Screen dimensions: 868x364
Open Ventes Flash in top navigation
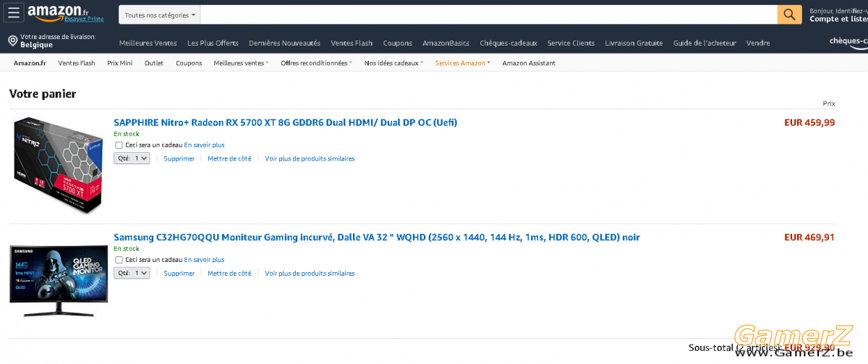tap(352, 43)
